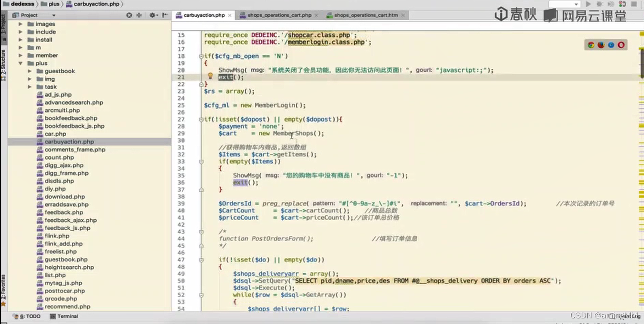This screenshot has width=644, height=324.
Task: Open in Safari browser icon
Action: [x=611, y=45]
